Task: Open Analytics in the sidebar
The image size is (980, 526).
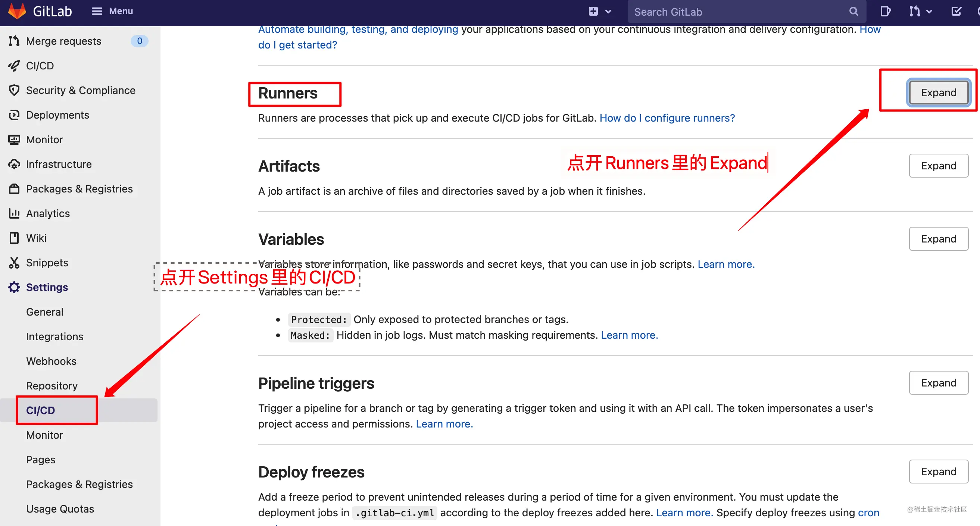Action: click(x=48, y=213)
